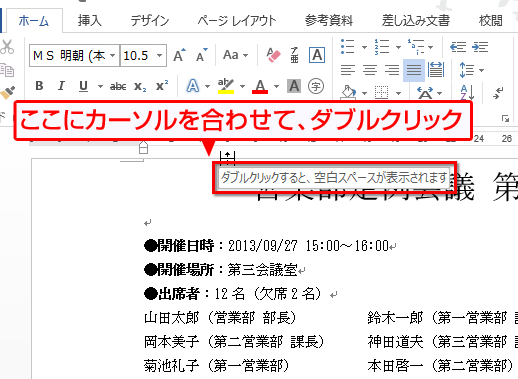Toggle show paragraph marks icon
The image size is (518, 379).
coord(499,93)
